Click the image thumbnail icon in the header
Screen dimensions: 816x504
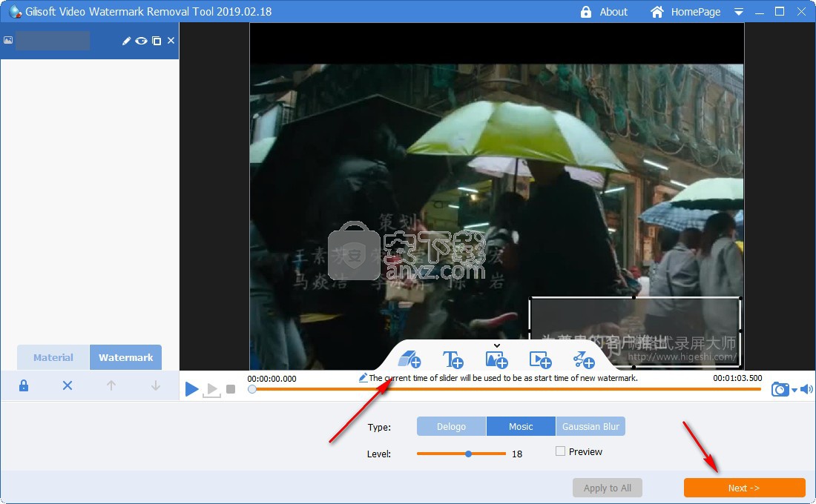point(8,40)
